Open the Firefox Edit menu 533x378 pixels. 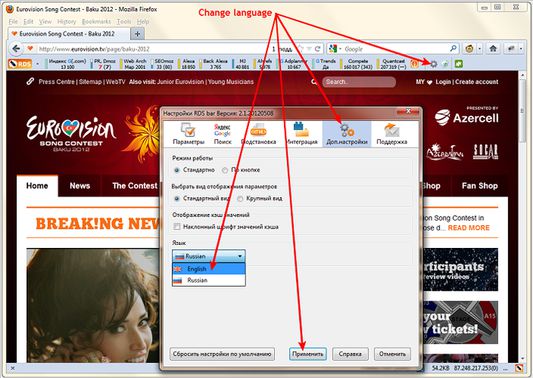28,22
